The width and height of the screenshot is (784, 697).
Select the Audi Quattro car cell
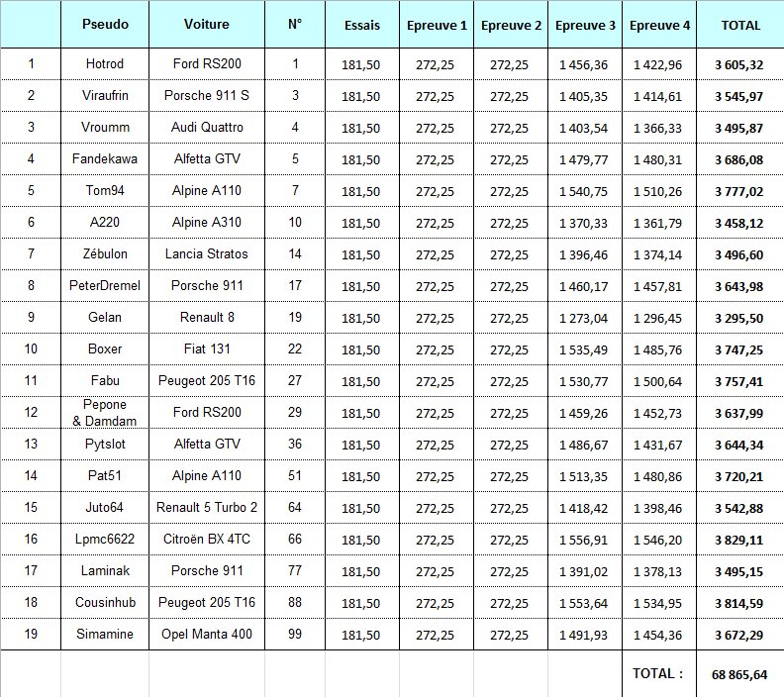click(207, 128)
